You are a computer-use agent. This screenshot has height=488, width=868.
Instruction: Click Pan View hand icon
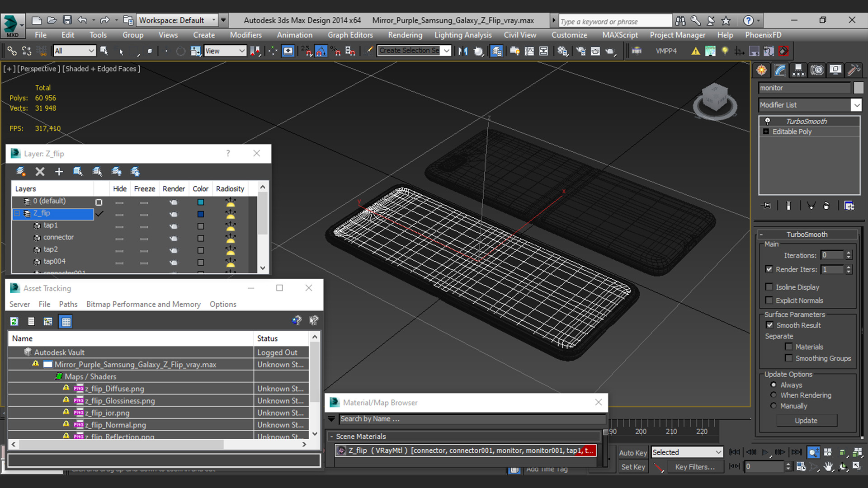click(x=828, y=467)
